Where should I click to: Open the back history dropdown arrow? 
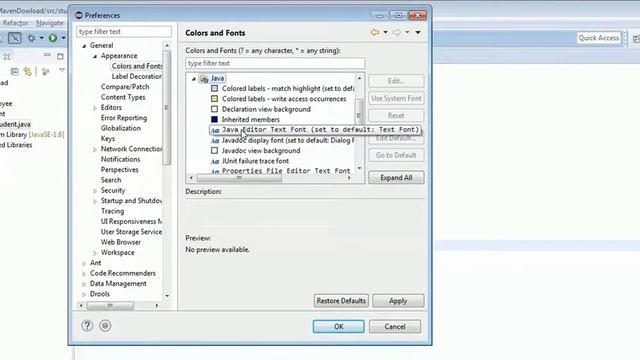[x=385, y=32]
